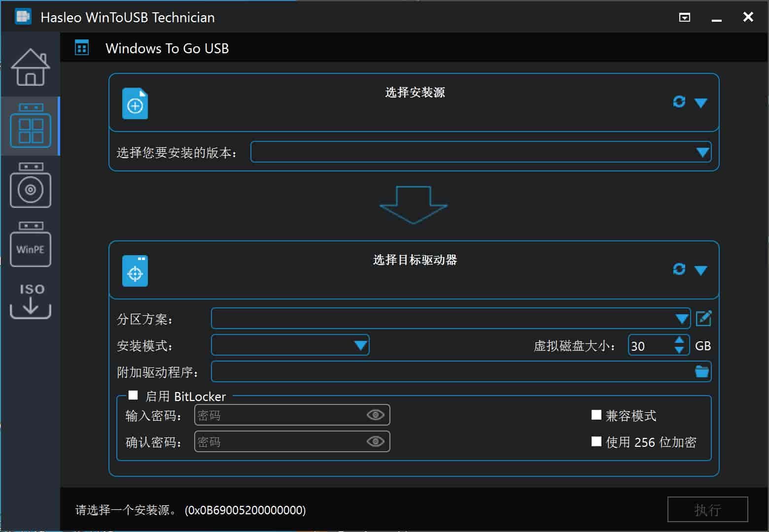This screenshot has width=769, height=532.
Task: Show password in 输入密码 field
Action: coord(376,415)
